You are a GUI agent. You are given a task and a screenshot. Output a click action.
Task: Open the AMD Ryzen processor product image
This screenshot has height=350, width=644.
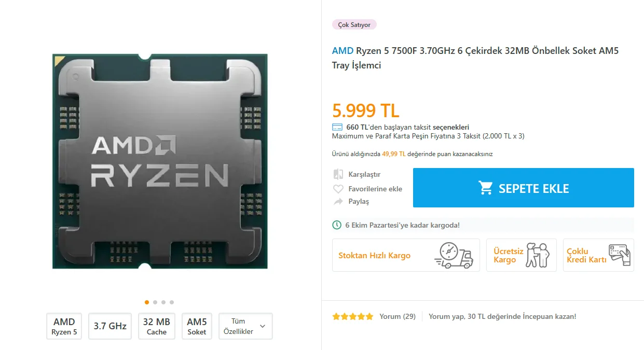160,161
